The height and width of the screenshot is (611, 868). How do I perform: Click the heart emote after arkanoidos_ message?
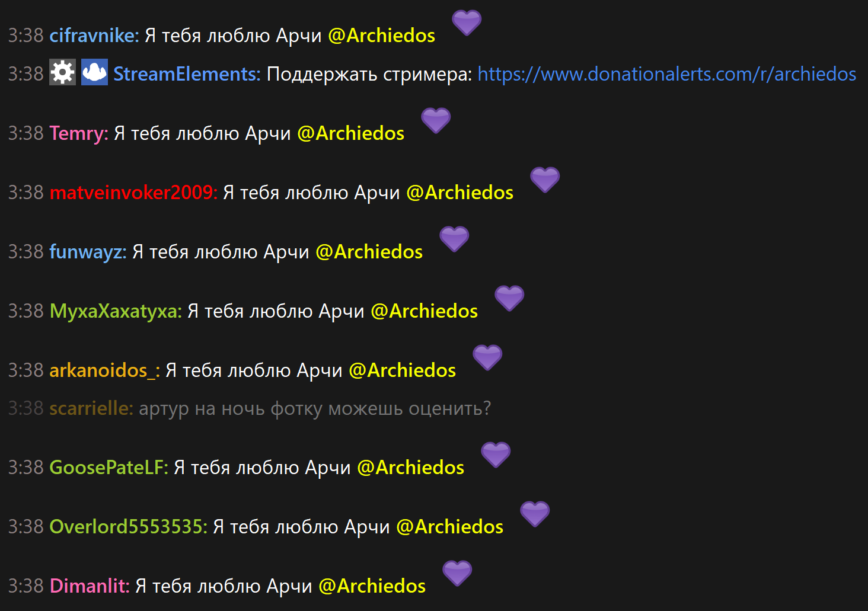coord(487,358)
